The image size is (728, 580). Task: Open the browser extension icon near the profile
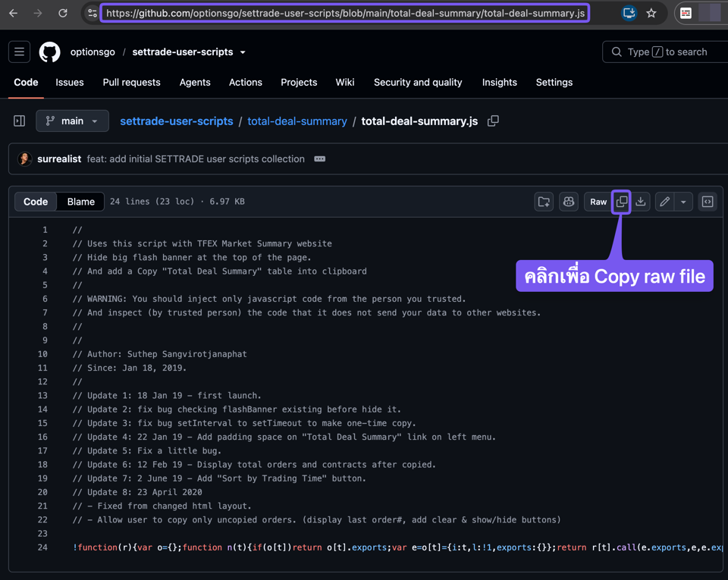[x=686, y=13]
